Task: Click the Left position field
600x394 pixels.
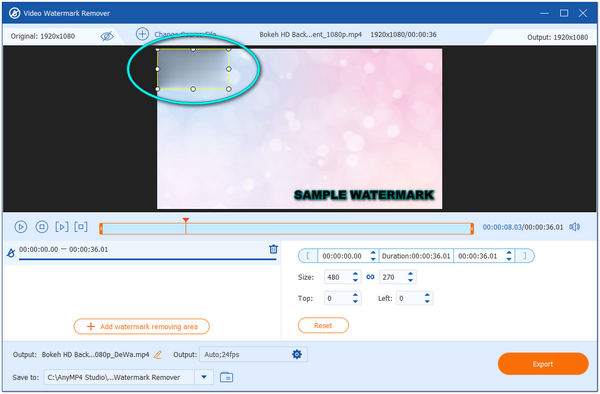Action: [409, 298]
